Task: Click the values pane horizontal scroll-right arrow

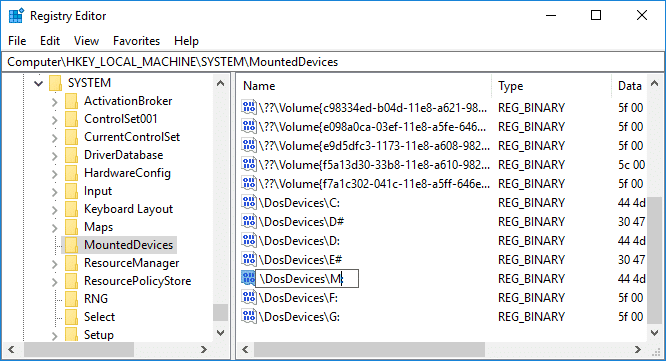Action: (x=638, y=350)
